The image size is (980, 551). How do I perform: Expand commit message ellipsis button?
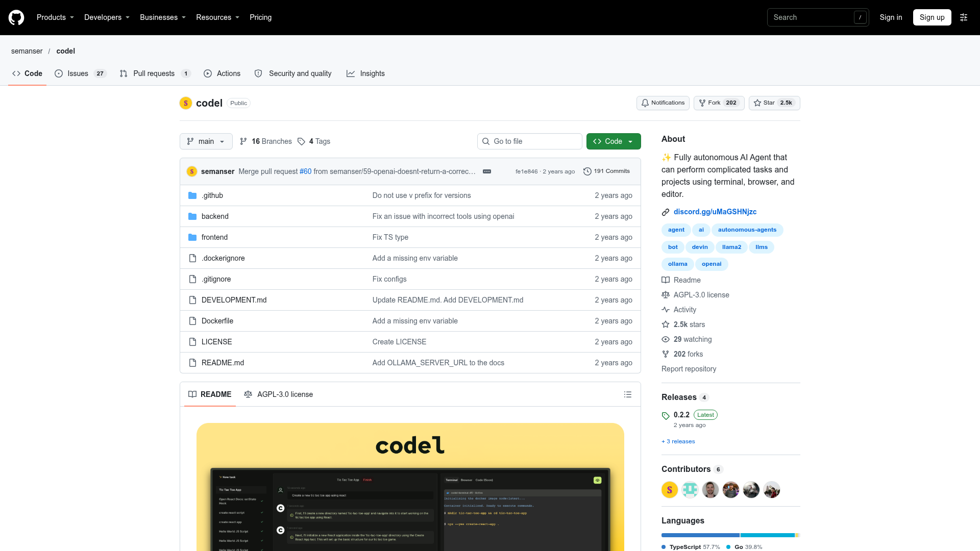[x=487, y=171]
